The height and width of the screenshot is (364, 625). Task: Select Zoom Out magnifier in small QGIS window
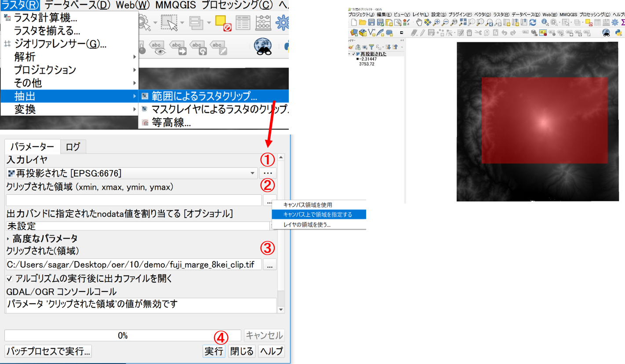click(445, 22)
